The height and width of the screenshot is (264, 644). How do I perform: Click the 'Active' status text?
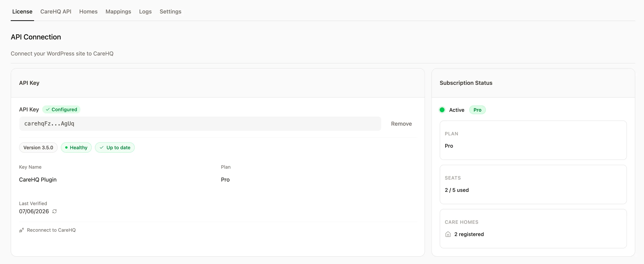(x=457, y=110)
